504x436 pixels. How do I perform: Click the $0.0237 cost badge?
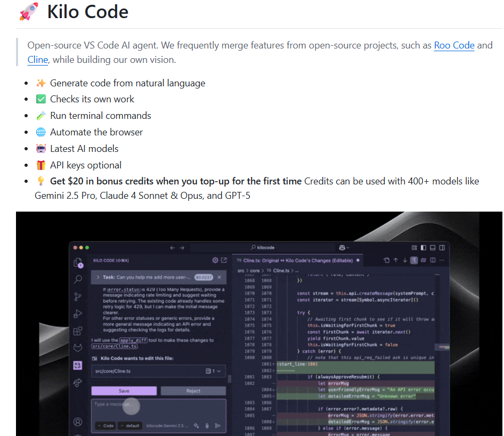(204, 277)
